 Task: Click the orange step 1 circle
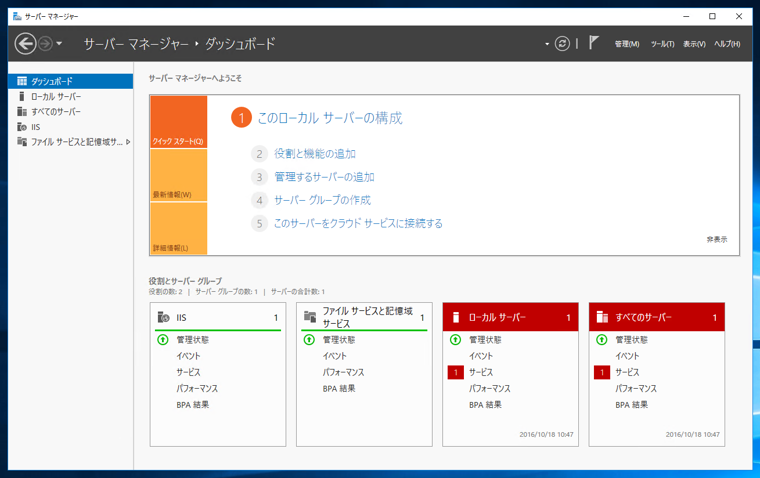click(241, 118)
